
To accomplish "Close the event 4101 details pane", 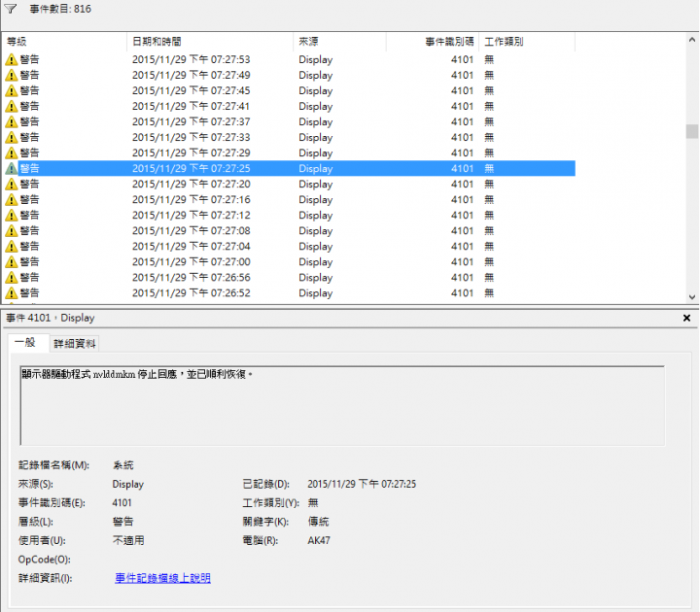I will [x=686, y=318].
